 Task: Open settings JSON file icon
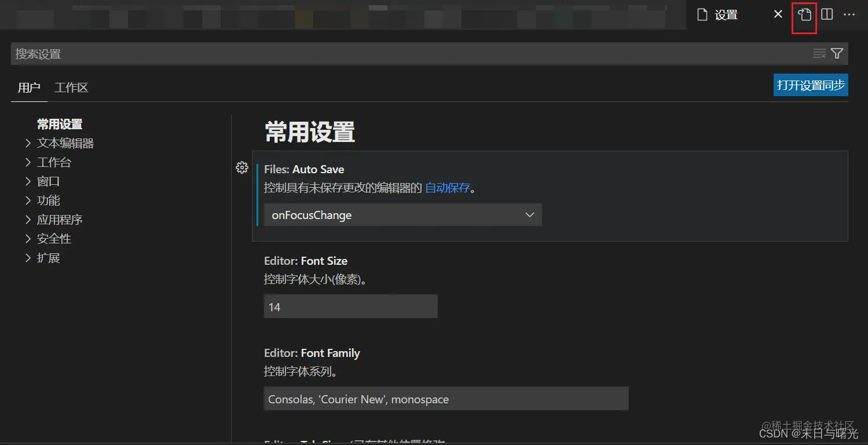804,14
